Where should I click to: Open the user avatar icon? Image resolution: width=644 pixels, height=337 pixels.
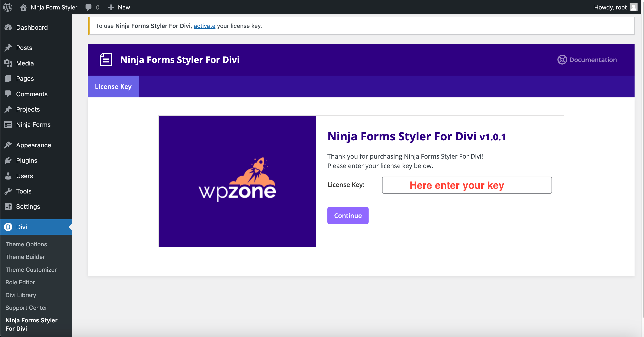coord(633,7)
